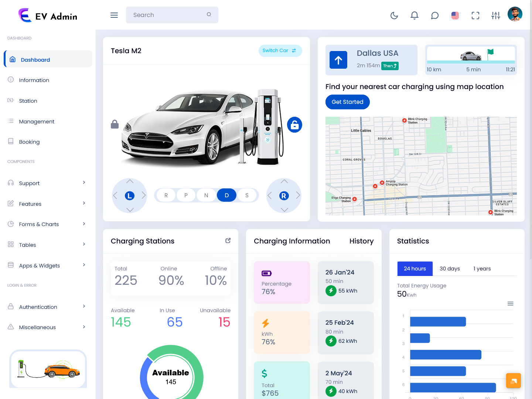Open Booking in the sidebar
Screen dimensions: 532x399
click(48, 141)
